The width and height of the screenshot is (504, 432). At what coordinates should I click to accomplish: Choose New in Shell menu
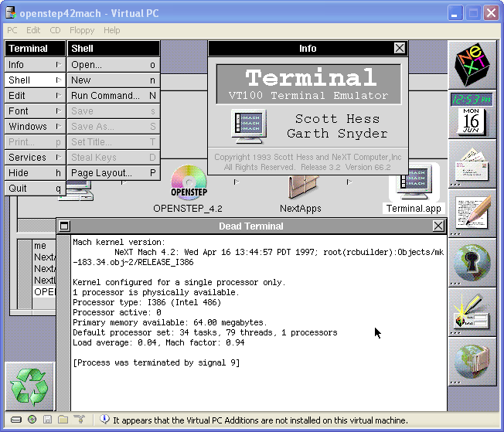pyautogui.click(x=114, y=80)
